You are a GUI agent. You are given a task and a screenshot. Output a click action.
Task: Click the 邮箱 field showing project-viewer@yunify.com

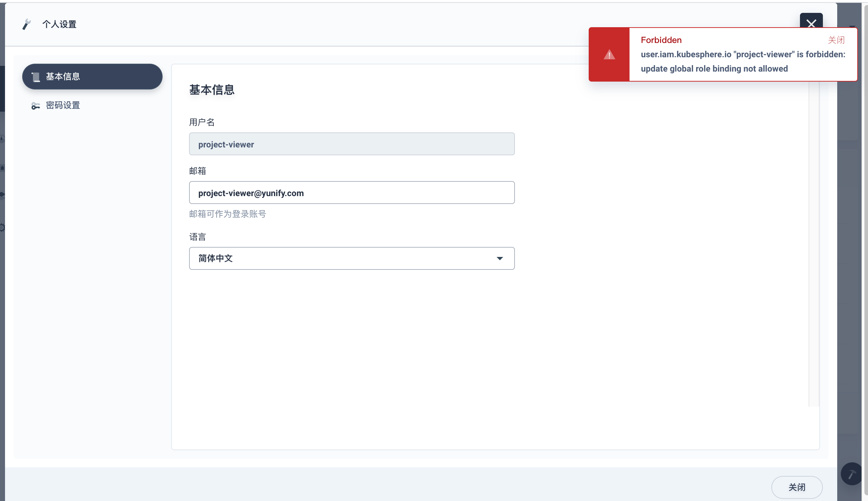(352, 193)
